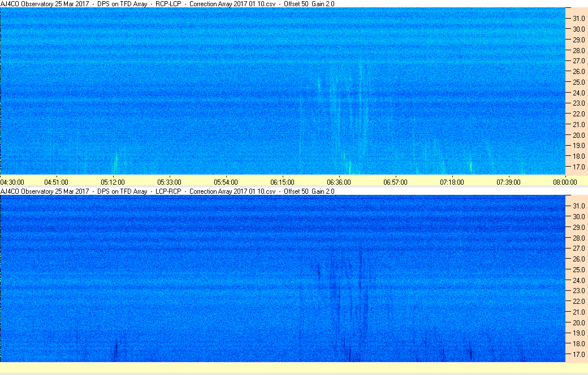This screenshot has width=588, height=375.
Task: Click the 04:30:00 time axis label
Action: click(x=12, y=182)
